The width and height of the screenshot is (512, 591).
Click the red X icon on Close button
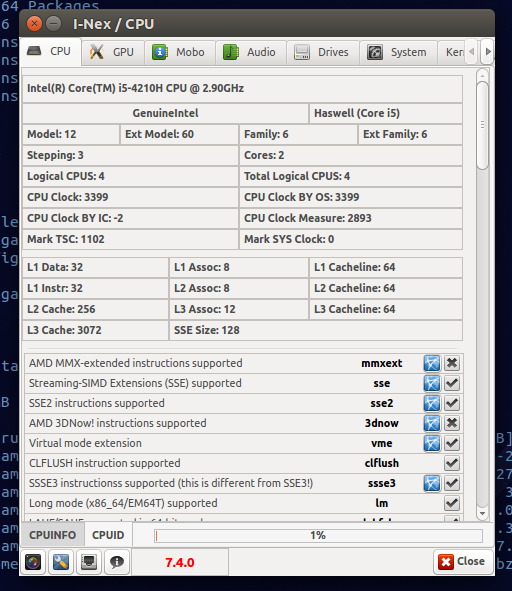(446, 562)
